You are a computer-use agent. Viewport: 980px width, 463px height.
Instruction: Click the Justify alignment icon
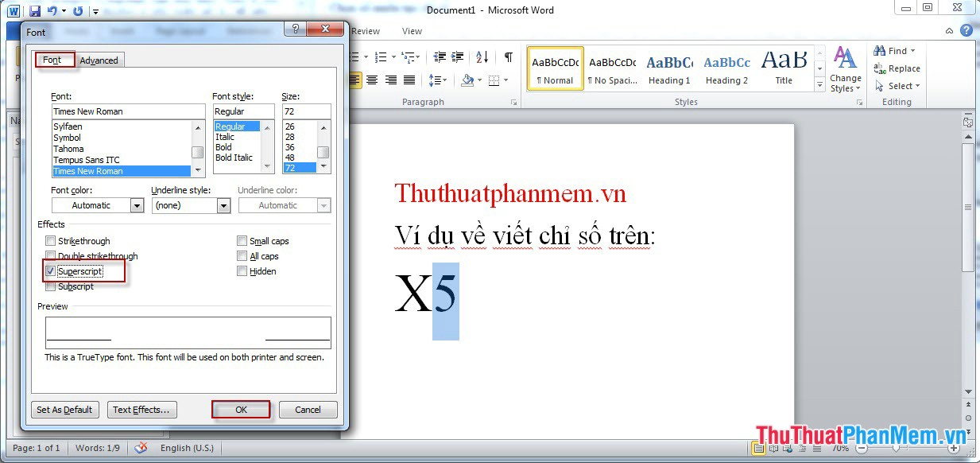click(410, 80)
